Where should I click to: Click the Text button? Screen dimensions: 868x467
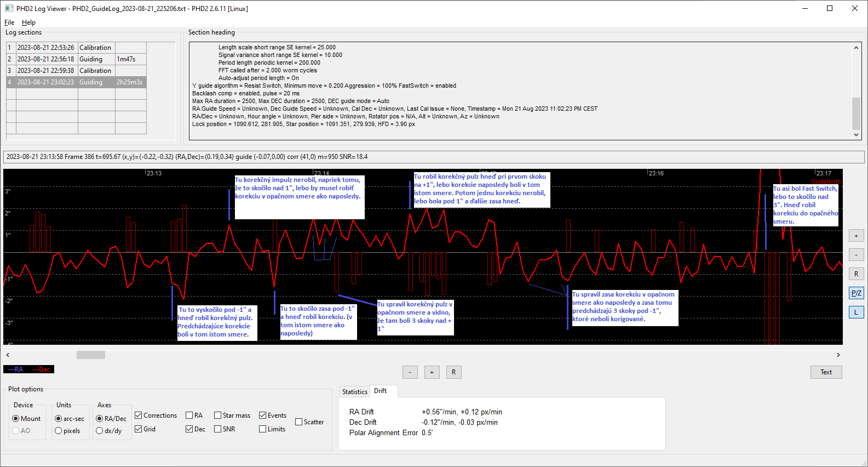[x=826, y=372]
